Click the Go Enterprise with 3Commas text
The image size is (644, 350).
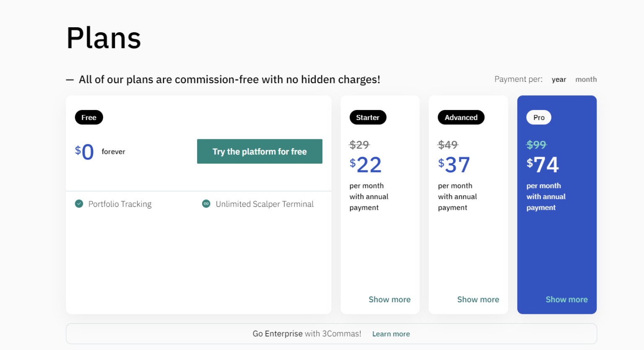[x=306, y=334]
